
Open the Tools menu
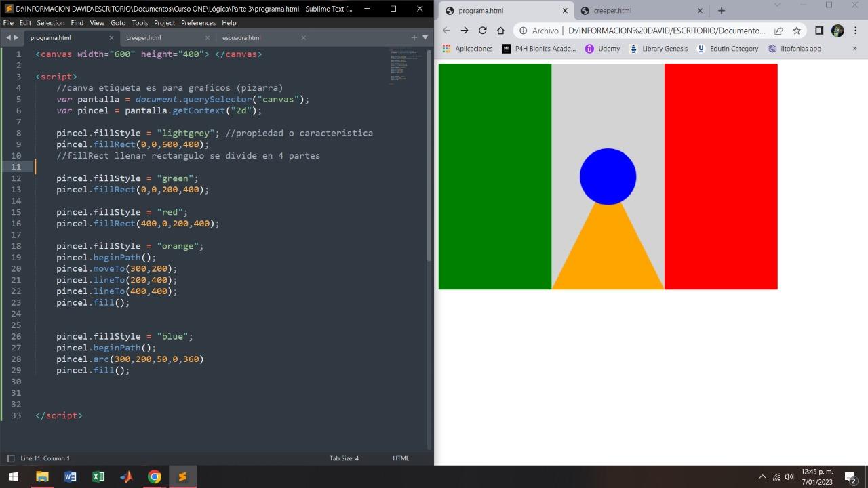click(x=140, y=22)
